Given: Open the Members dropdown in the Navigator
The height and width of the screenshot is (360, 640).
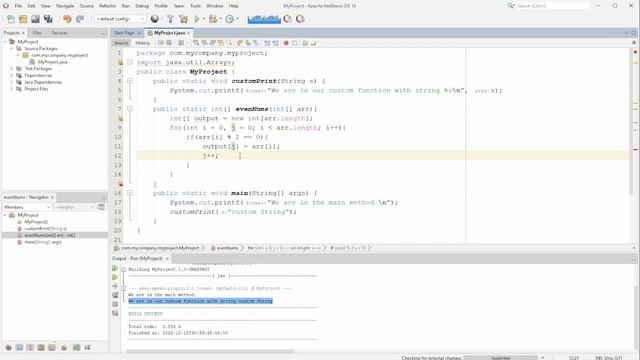Looking at the screenshot, I should [27, 207].
